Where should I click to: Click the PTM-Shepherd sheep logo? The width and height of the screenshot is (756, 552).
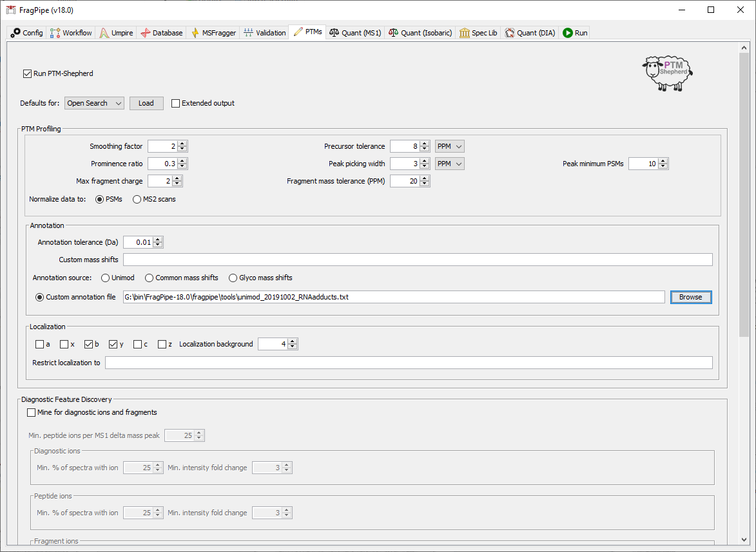point(668,73)
